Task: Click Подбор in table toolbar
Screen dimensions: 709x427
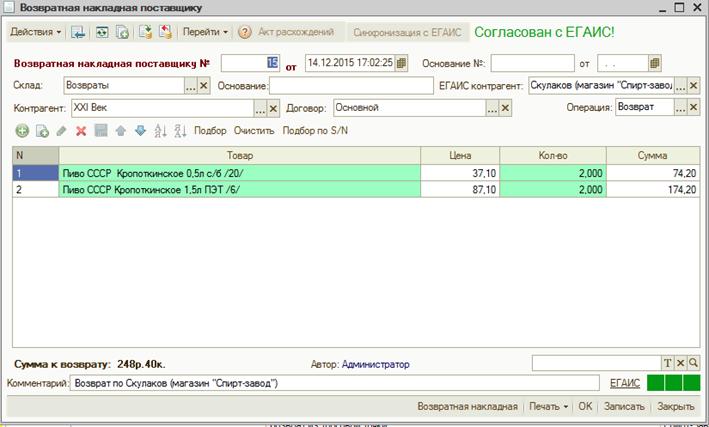Action: point(210,131)
